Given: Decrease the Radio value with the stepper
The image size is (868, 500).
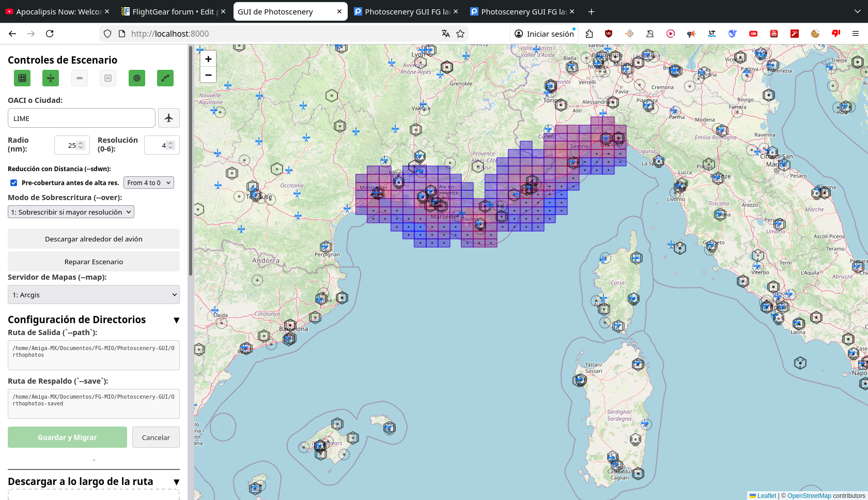Looking at the screenshot, I should [x=81, y=148].
